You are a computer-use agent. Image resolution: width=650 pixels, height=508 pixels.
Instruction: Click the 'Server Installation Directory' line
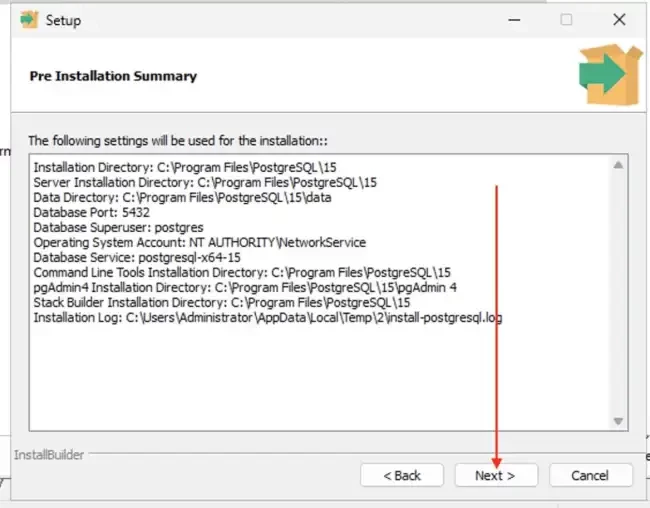[x=205, y=182]
